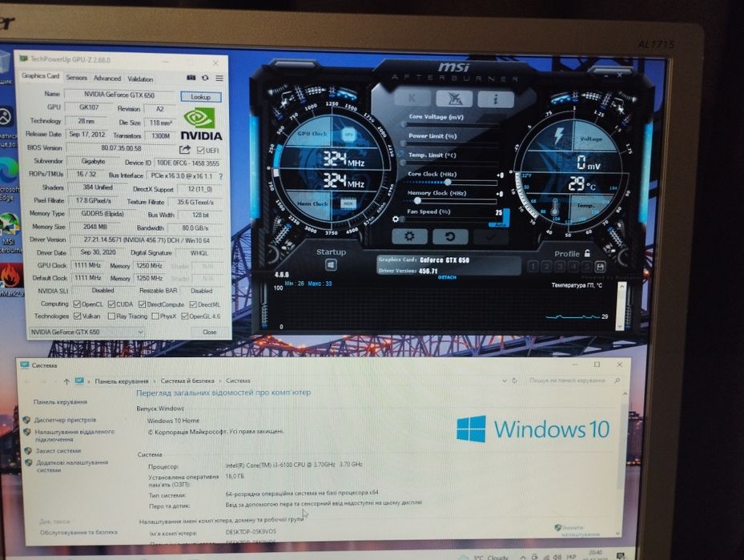Click Система й безпека breadcrumb segment

pyautogui.click(x=187, y=381)
